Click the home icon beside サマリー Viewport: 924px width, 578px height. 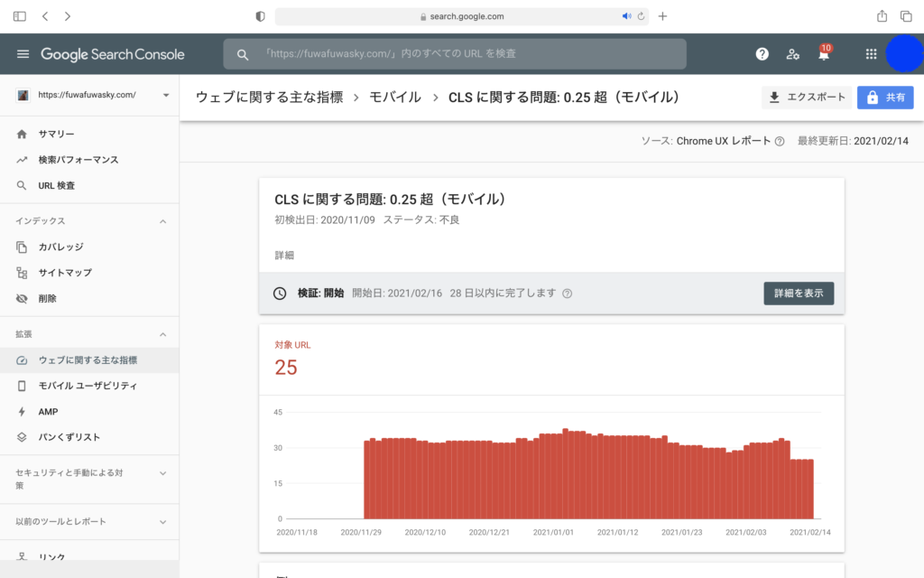(22, 135)
